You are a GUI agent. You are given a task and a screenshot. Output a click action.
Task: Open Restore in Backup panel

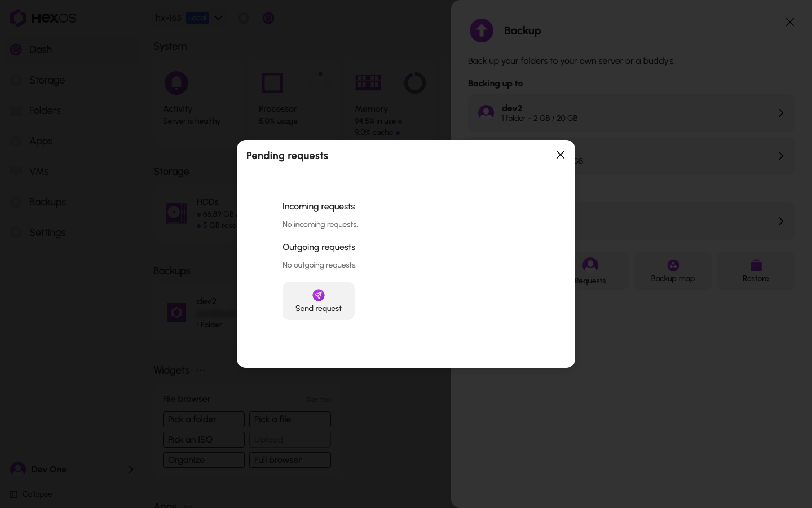click(x=756, y=271)
